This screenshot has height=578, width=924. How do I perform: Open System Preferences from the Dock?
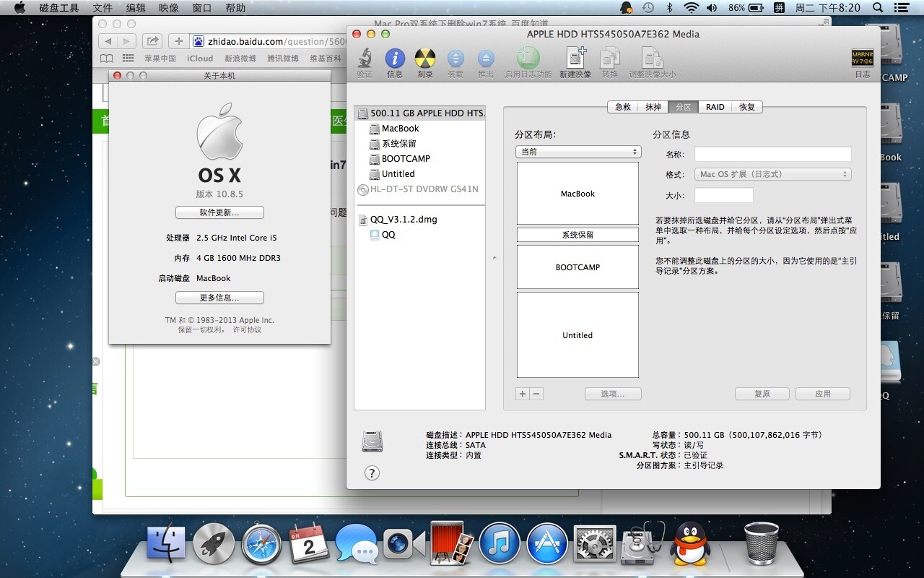[595, 544]
